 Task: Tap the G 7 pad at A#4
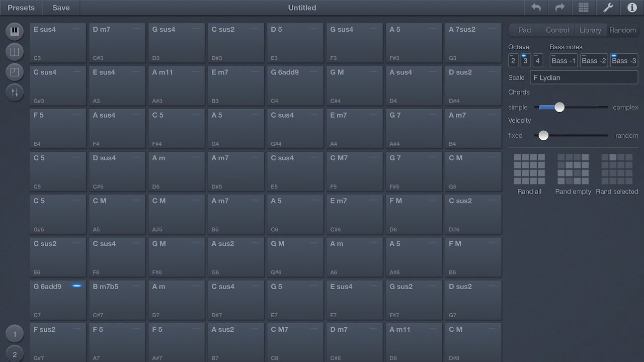(414, 129)
